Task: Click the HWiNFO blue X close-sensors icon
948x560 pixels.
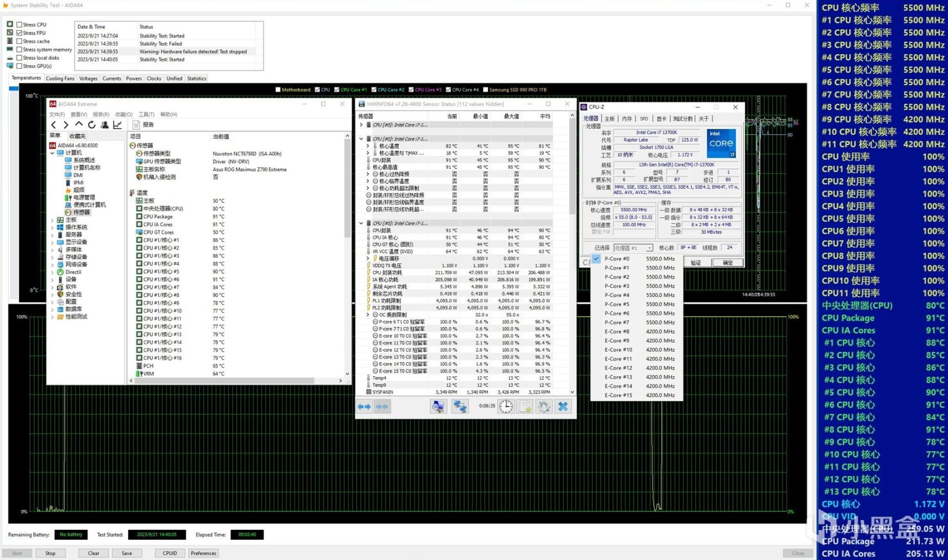Action: pos(563,406)
